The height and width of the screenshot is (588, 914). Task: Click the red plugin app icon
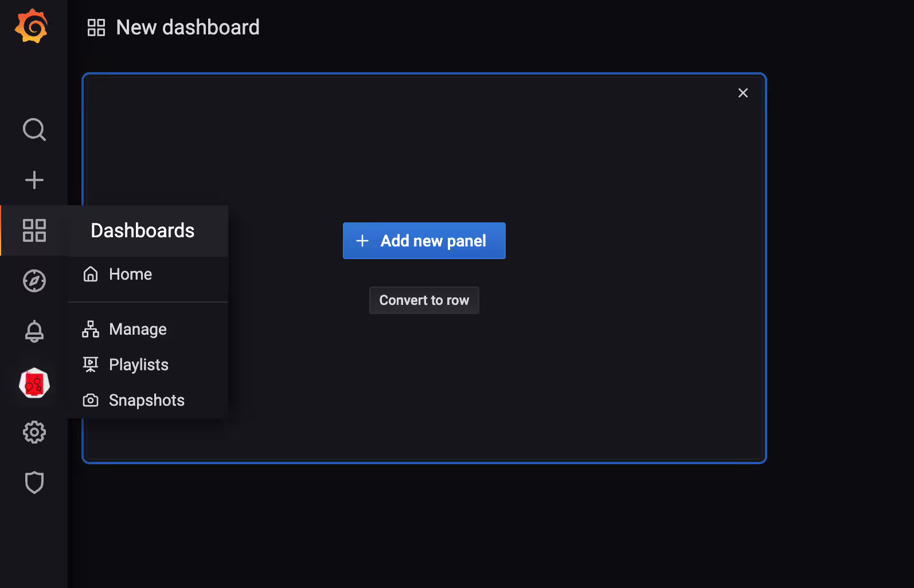(34, 383)
